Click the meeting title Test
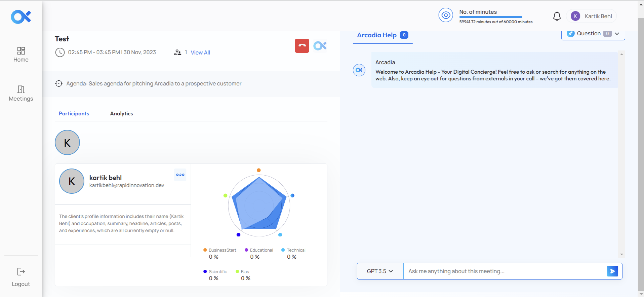 point(62,39)
